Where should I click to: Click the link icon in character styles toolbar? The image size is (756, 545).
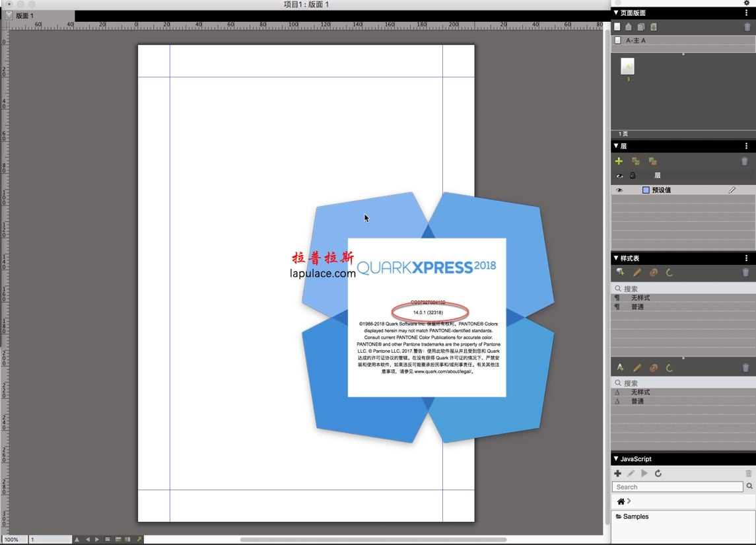click(x=653, y=368)
